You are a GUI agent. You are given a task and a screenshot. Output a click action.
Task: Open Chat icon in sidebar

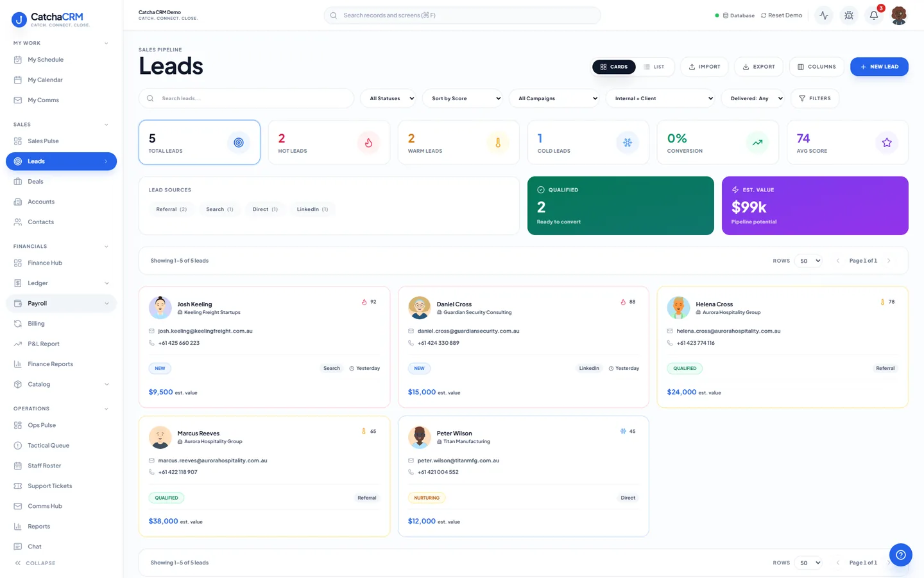18,547
